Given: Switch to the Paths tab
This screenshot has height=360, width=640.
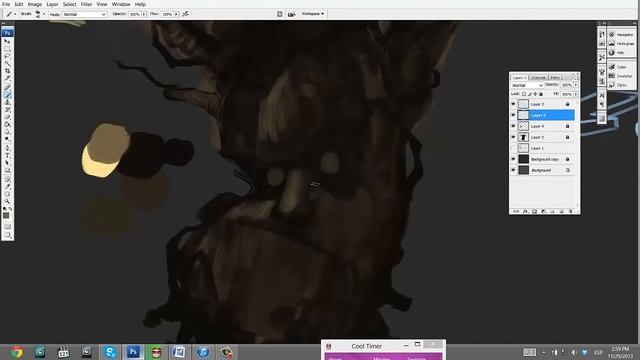Looking at the screenshot, I should pos(555,78).
